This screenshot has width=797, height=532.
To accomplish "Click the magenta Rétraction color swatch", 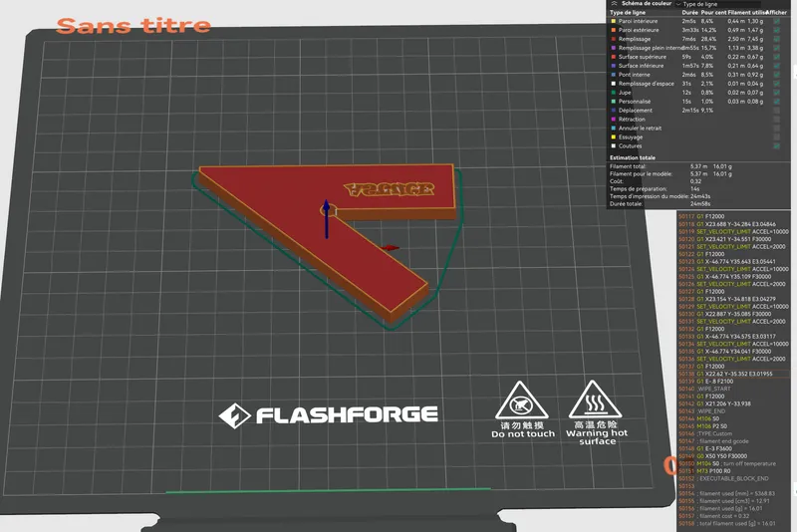I will point(614,119).
